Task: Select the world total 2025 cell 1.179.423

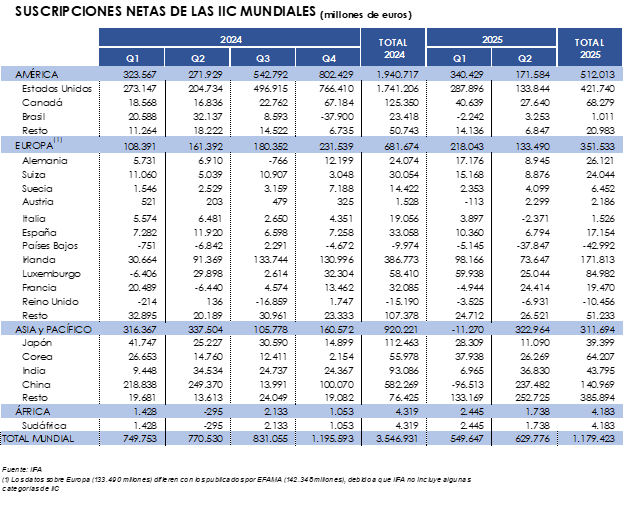Action: coord(594,438)
